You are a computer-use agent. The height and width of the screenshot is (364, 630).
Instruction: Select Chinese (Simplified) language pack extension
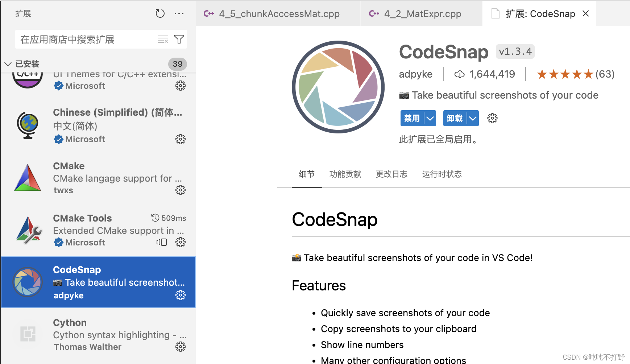98,126
